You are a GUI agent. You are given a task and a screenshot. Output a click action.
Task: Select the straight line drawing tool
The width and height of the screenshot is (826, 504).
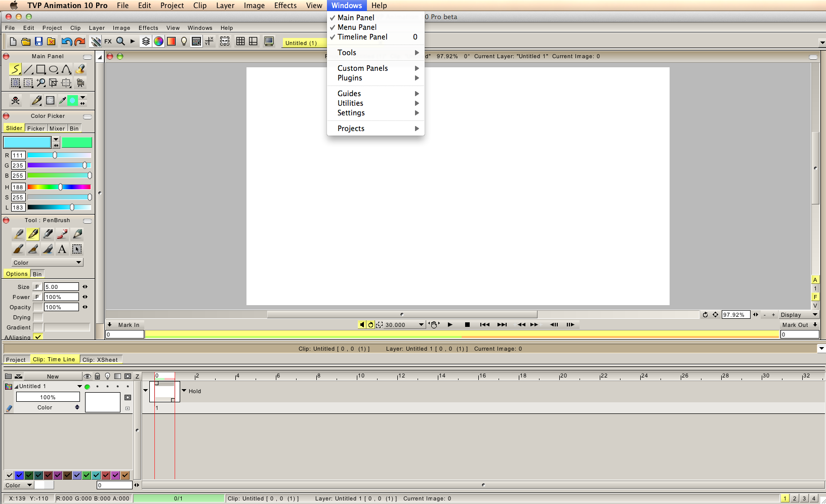pyautogui.click(x=28, y=69)
